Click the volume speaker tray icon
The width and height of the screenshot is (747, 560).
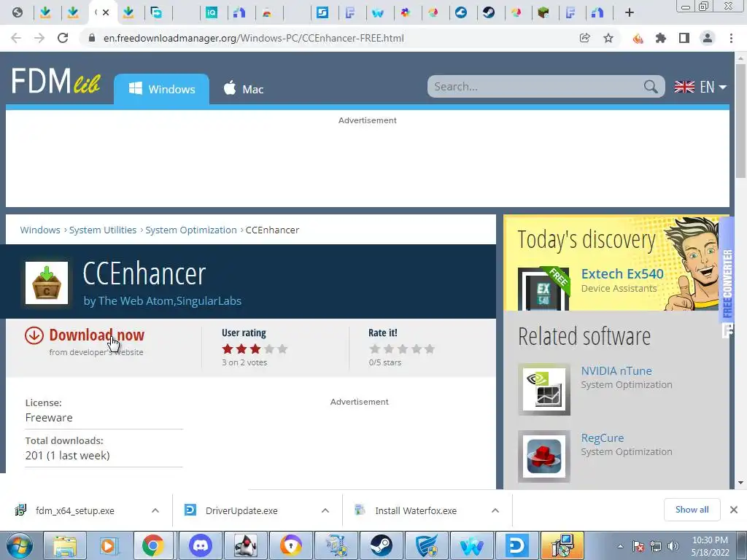673,546
